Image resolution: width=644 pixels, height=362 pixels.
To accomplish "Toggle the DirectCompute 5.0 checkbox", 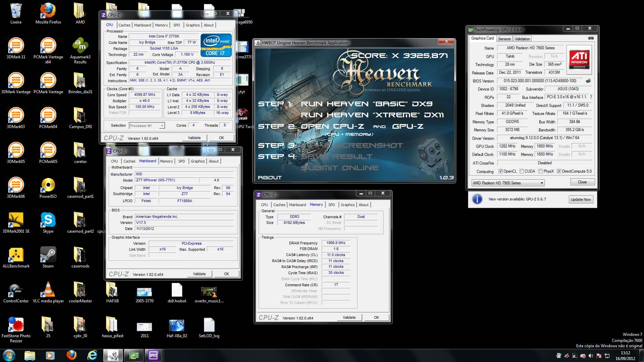I will (559, 171).
